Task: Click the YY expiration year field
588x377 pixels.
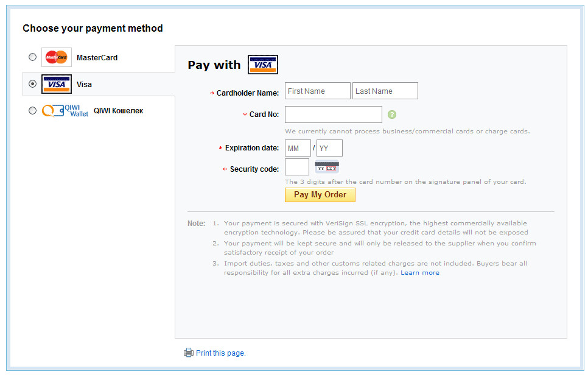Action: pos(329,148)
